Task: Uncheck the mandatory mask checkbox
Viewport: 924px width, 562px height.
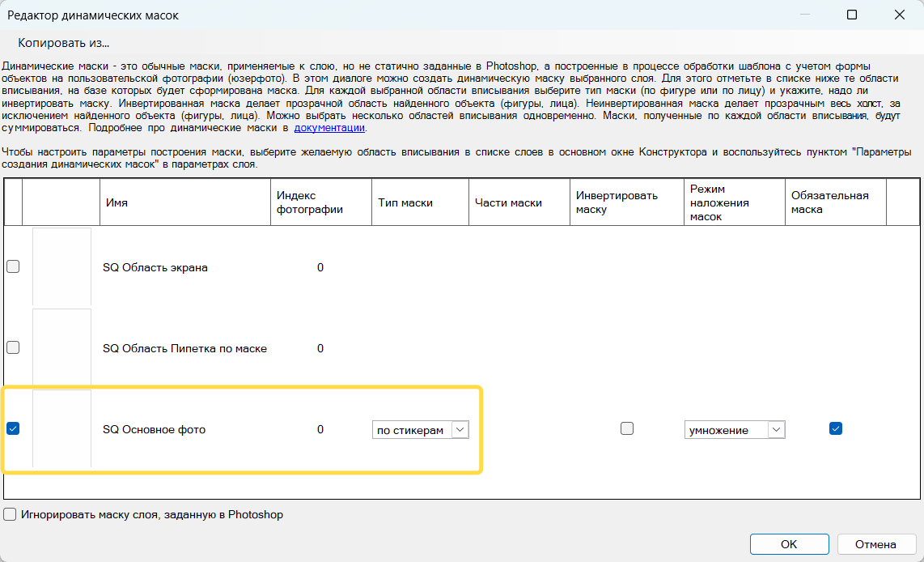Action: tap(836, 429)
